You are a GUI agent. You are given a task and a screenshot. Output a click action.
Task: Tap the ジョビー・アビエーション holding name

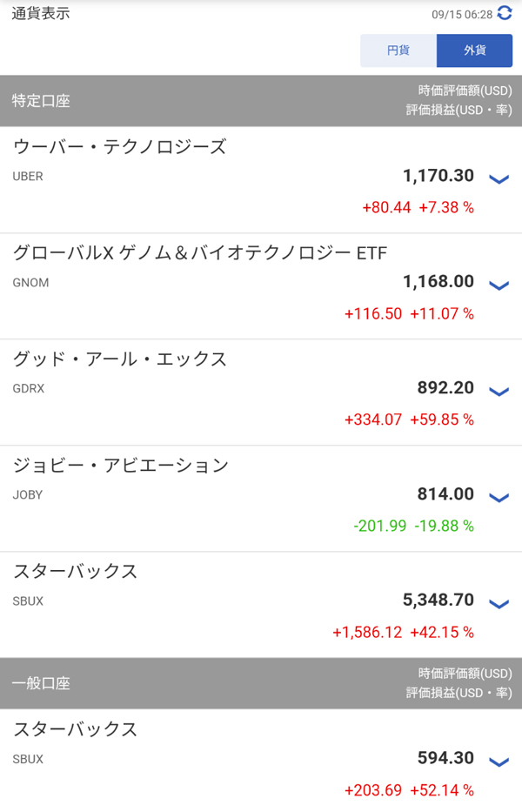click(121, 466)
